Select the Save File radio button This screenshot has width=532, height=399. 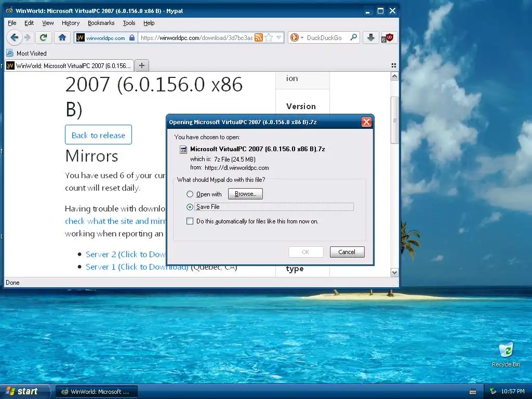pos(190,207)
